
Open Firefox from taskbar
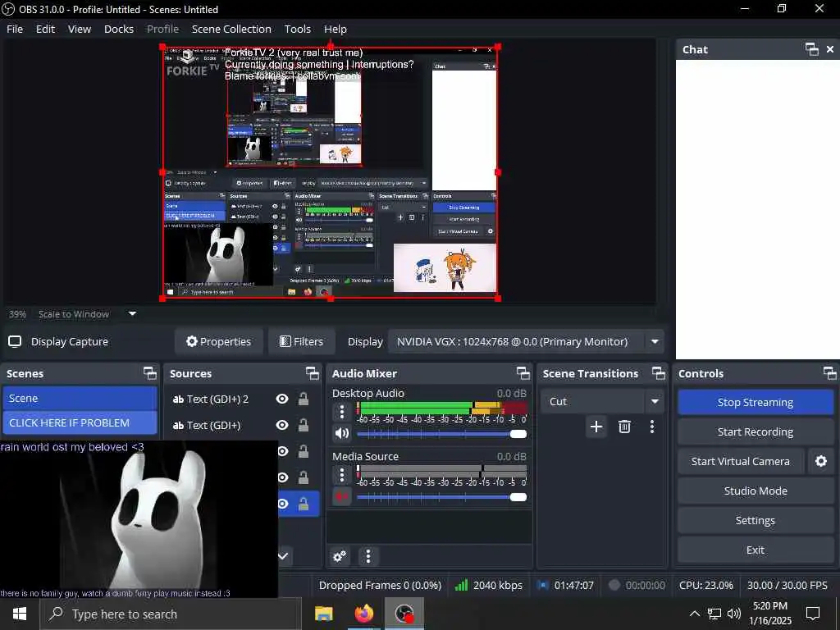pyautogui.click(x=363, y=614)
